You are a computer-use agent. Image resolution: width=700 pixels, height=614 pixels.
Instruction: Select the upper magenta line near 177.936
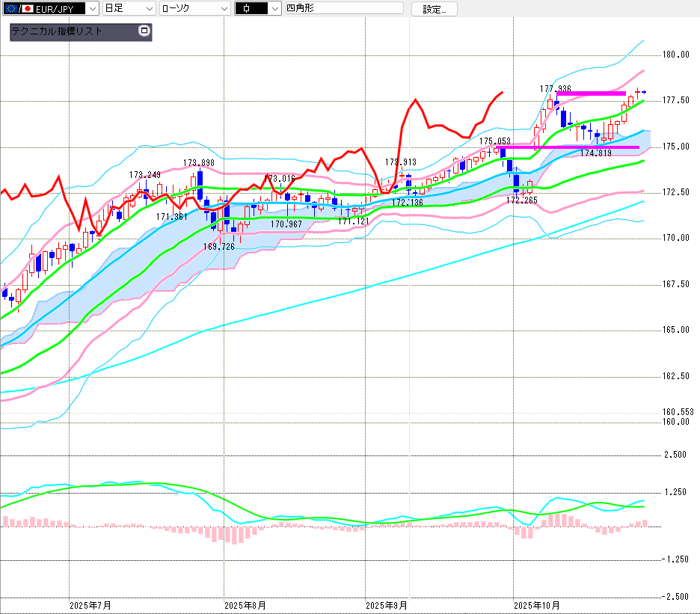[x=591, y=93]
